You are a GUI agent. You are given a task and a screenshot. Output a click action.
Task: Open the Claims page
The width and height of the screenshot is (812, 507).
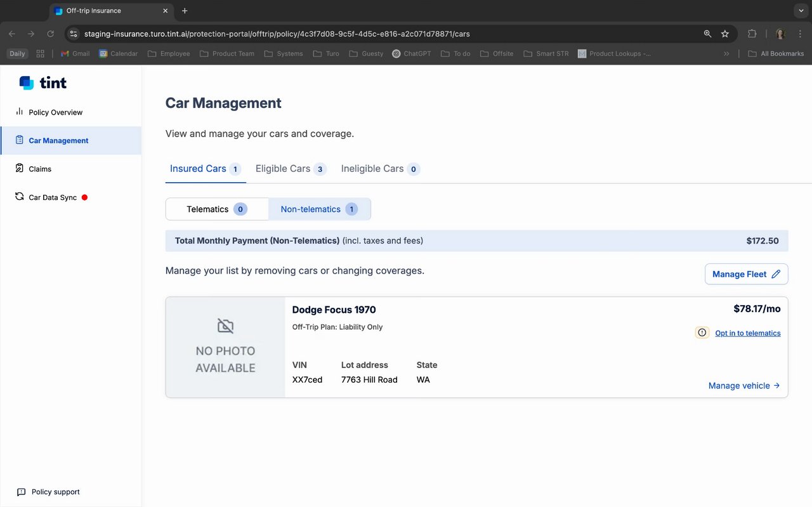point(40,169)
